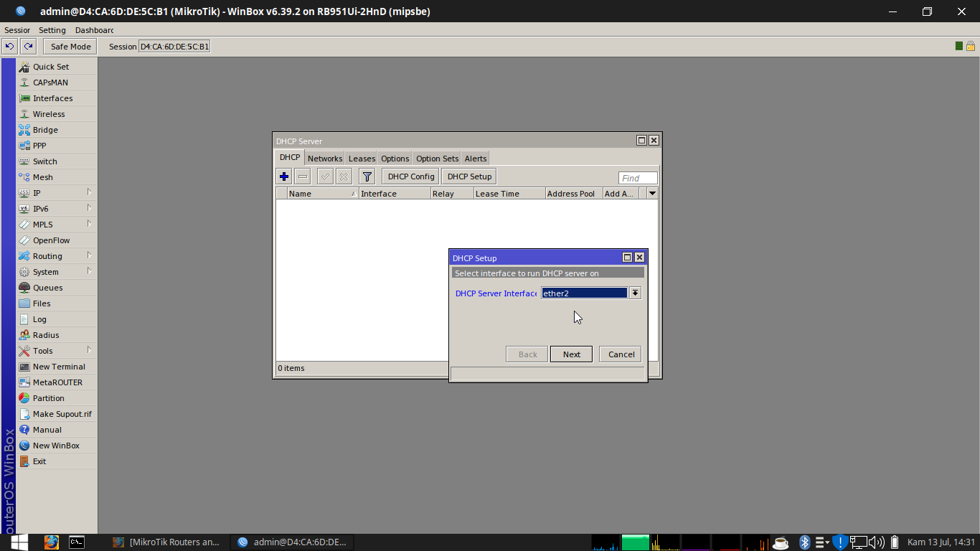
Task: Open DHCP Server Interface dropdown arrow
Action: (x=635, y=293)
